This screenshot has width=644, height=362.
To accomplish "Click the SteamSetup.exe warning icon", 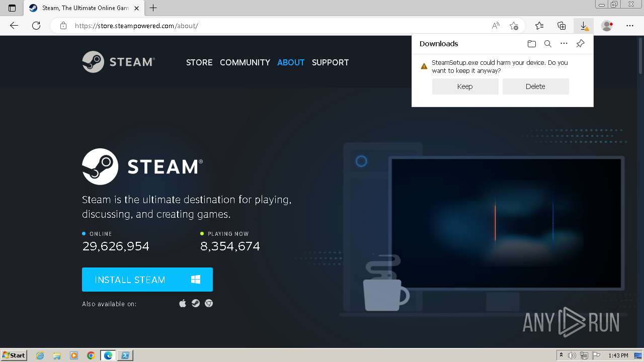I will tap(424, 66).
